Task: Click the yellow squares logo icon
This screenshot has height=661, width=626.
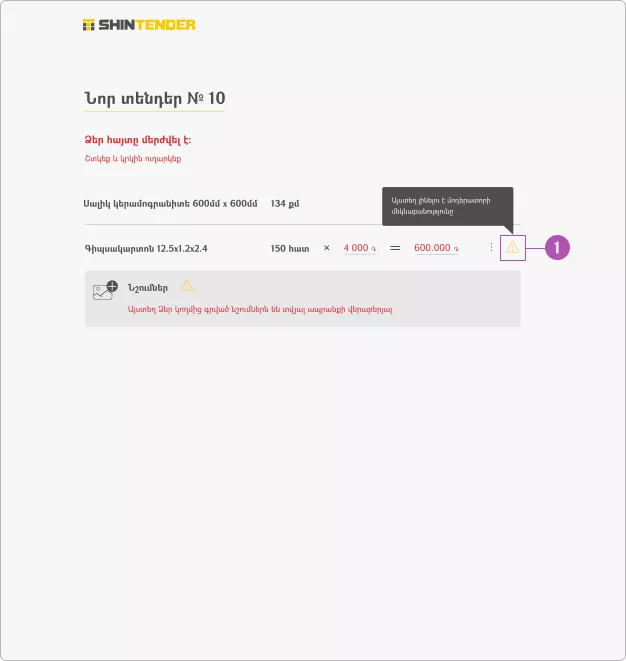Action: (89, 25)
